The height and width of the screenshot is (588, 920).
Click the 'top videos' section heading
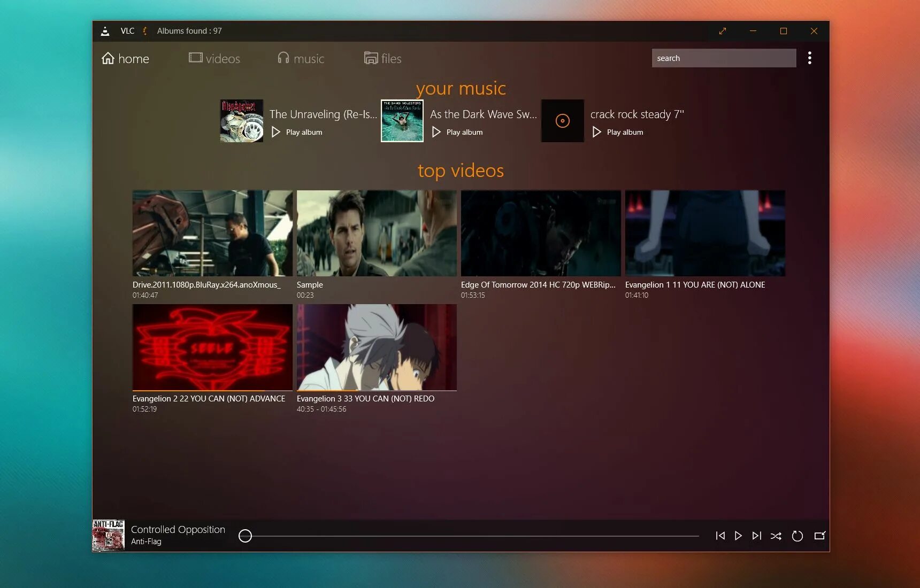[x=461, y=171]
